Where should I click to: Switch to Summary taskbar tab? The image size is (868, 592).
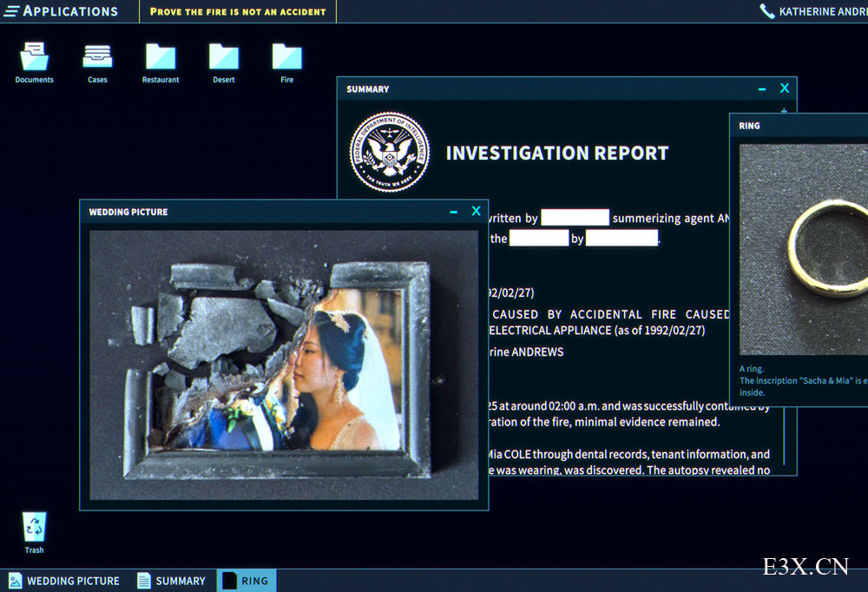coord(171,581)
